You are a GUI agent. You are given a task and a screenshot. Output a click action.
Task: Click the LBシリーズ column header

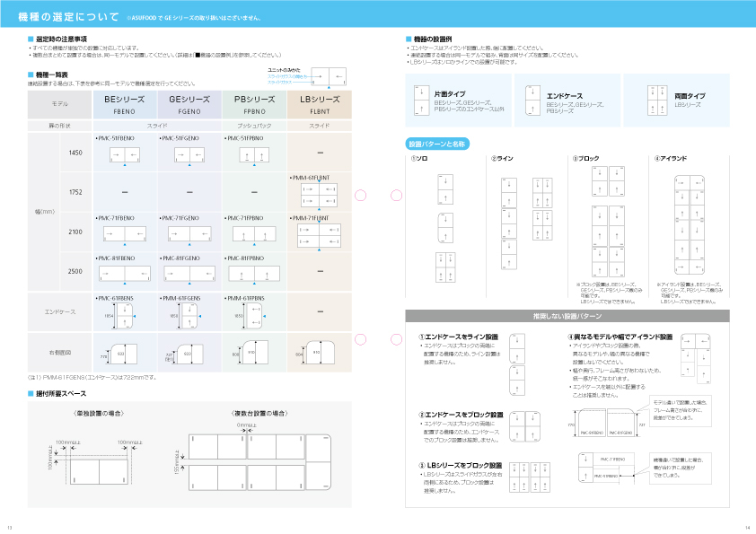pyautogui.click(x=320, y=105)
